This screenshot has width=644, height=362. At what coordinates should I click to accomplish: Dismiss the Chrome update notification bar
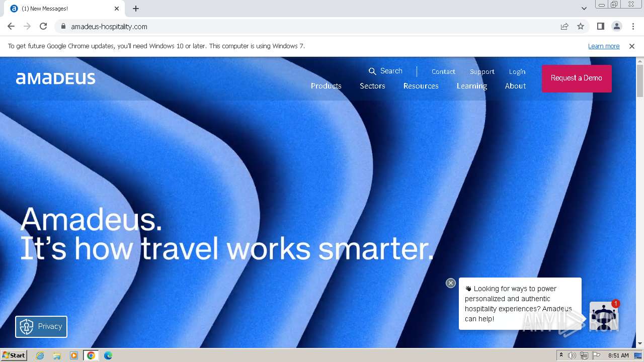click(632, 46)
